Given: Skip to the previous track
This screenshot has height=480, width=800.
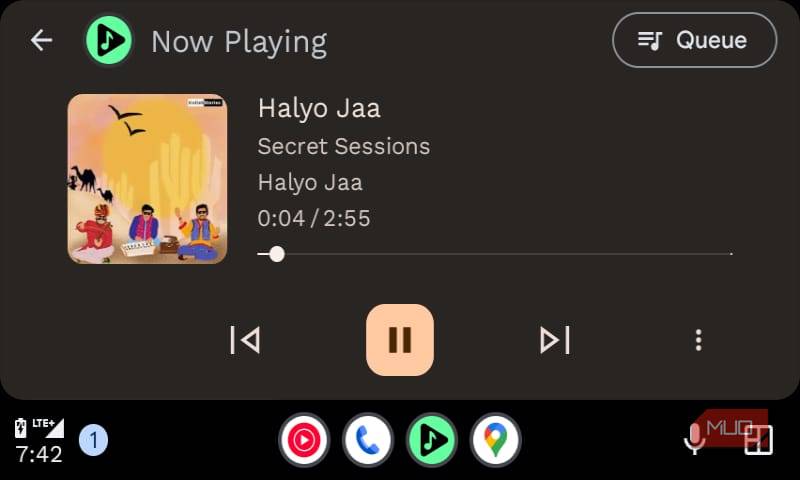Looking at the screenshot, I should [245, 340].
